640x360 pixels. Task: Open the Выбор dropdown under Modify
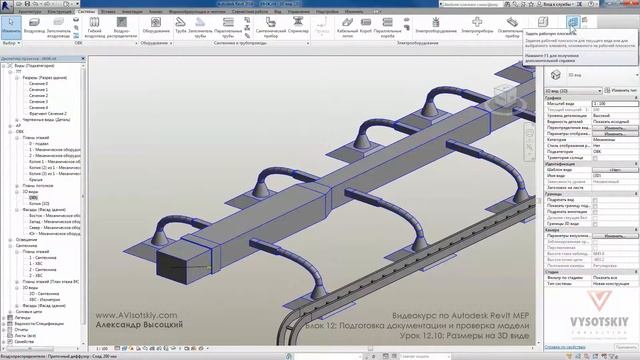[x=11, y=43]
